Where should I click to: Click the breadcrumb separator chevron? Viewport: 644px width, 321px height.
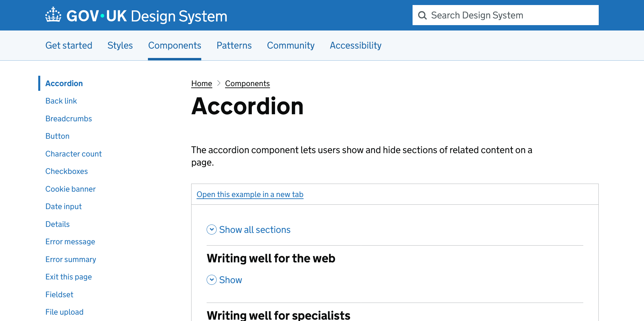219,83
